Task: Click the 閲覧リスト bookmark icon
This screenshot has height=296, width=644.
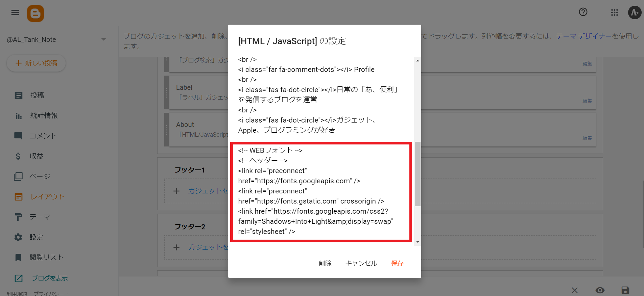Action: (x=18, y=258)
